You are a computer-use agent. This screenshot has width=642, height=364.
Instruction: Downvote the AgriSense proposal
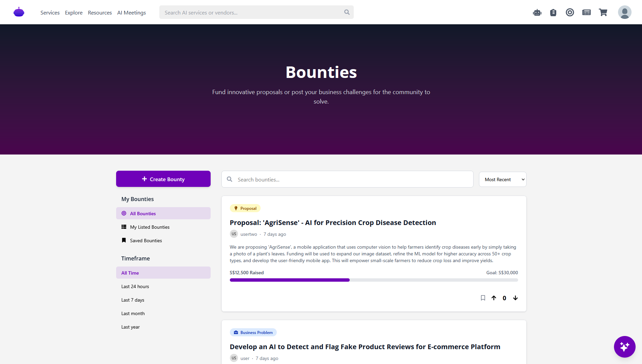tap(515, 298)
